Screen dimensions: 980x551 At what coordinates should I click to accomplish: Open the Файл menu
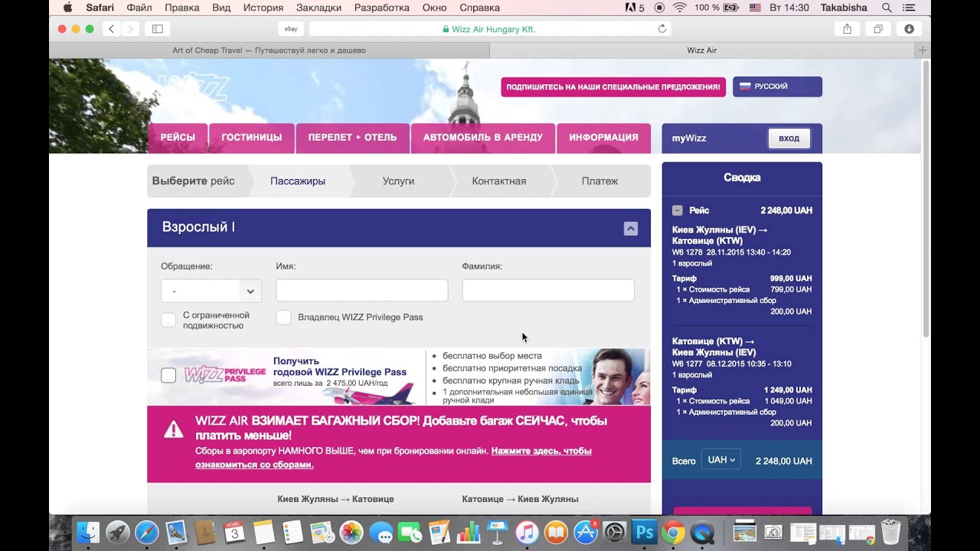(x=139, y=8)
